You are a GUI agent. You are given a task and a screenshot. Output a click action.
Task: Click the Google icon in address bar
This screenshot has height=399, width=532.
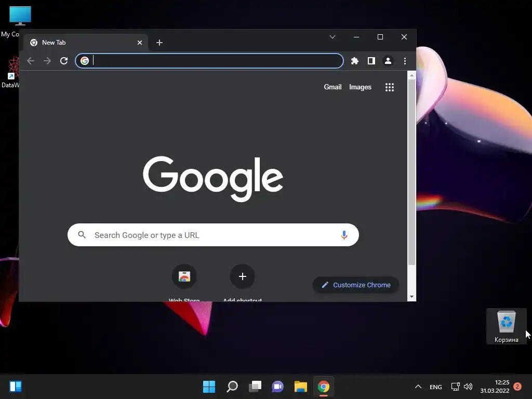click(85, 61)
